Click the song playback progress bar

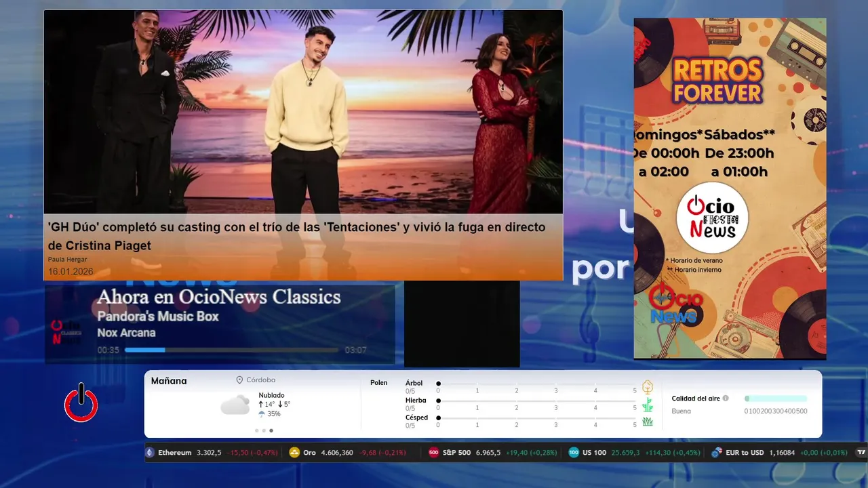231,350
